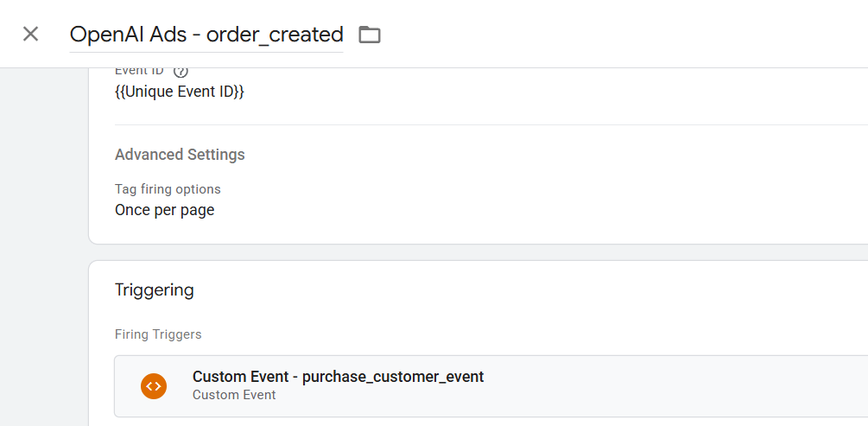Click blank space in the white header bar

point(609,35)
